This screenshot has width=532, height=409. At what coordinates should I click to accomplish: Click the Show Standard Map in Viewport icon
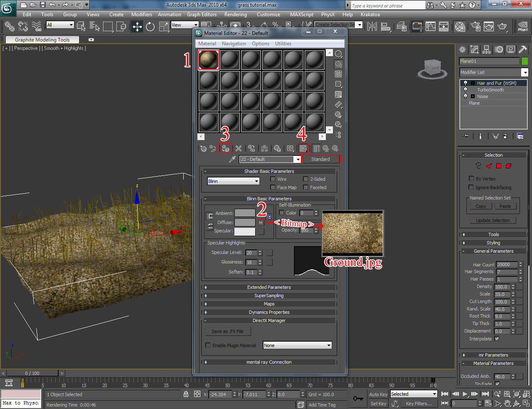[303, 148]
